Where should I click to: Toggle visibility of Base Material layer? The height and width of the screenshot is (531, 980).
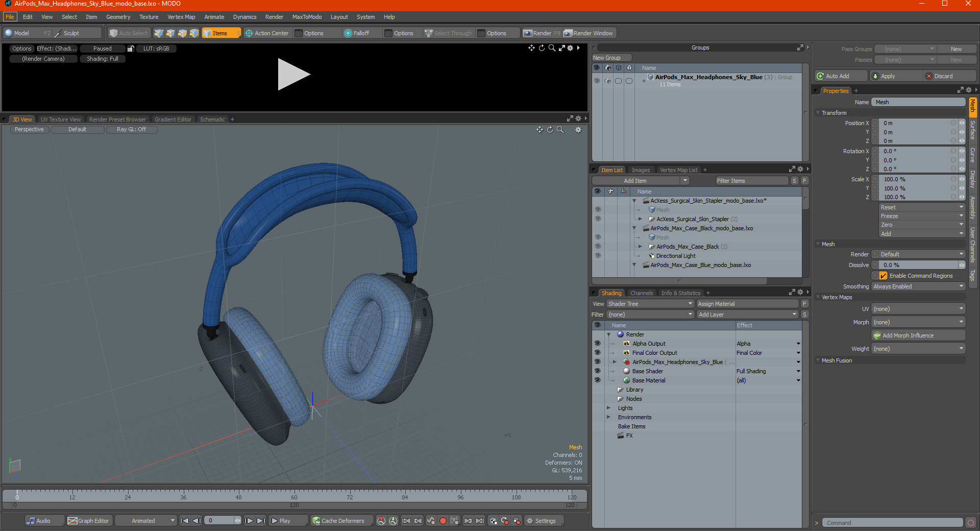(598, 380)
